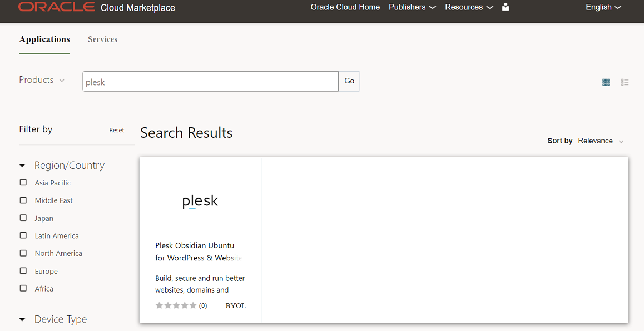Image resolution: width=644 pixels, height=331 pixels.
Task: Switch to list view of results
Action: point(625,82)
